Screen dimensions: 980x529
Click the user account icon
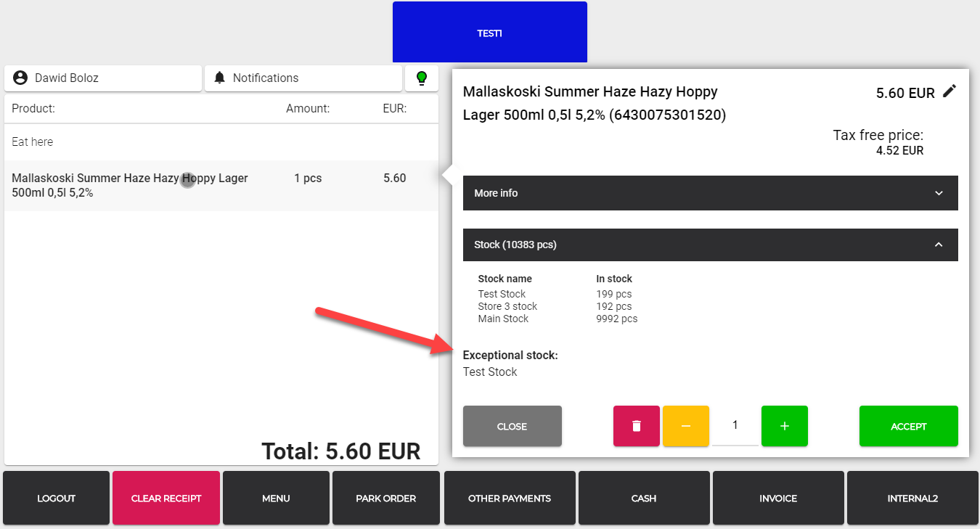[20, 78]
